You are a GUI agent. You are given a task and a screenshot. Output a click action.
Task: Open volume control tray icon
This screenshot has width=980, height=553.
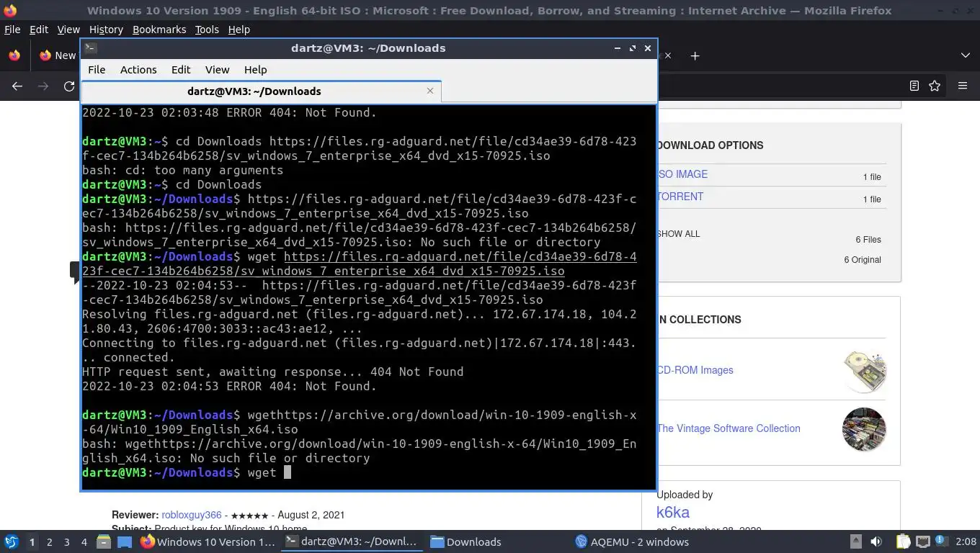point(876,542)
